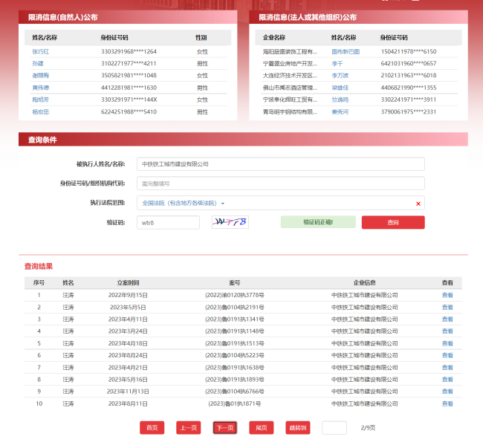Select date cell 2022年9月15日
The image size is (483, 448).
point(128,295)
